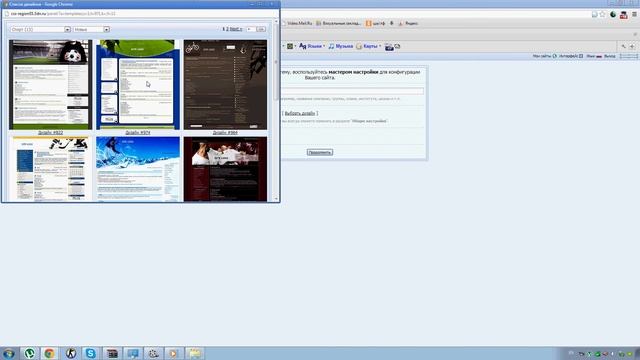640x360 pixels.
Task: Open uTorrent from the taskbar
Action: 29,353
